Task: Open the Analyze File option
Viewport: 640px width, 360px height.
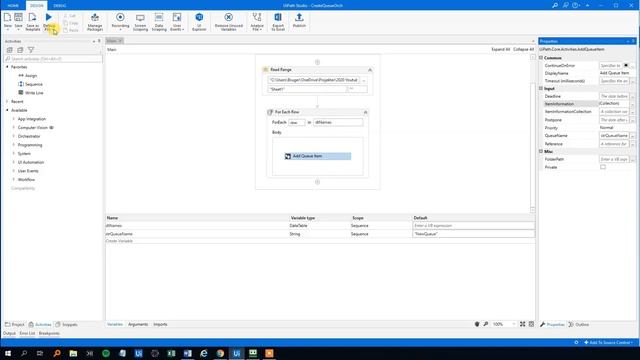Action: (x=257, y=21)
